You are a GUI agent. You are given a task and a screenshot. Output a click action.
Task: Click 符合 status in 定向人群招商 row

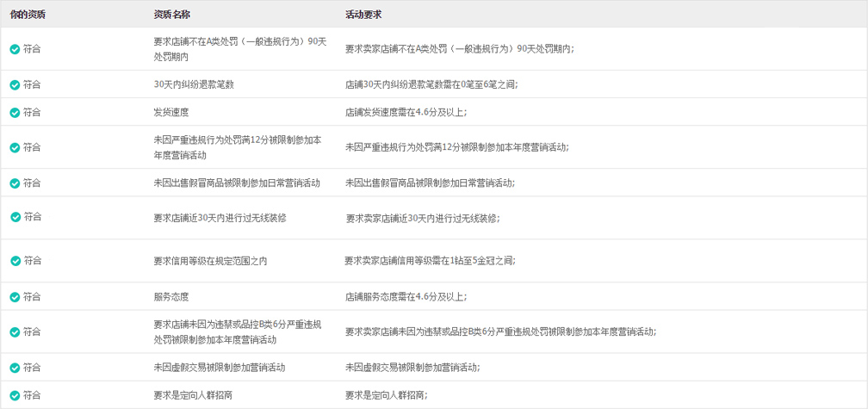pos(32,396)
